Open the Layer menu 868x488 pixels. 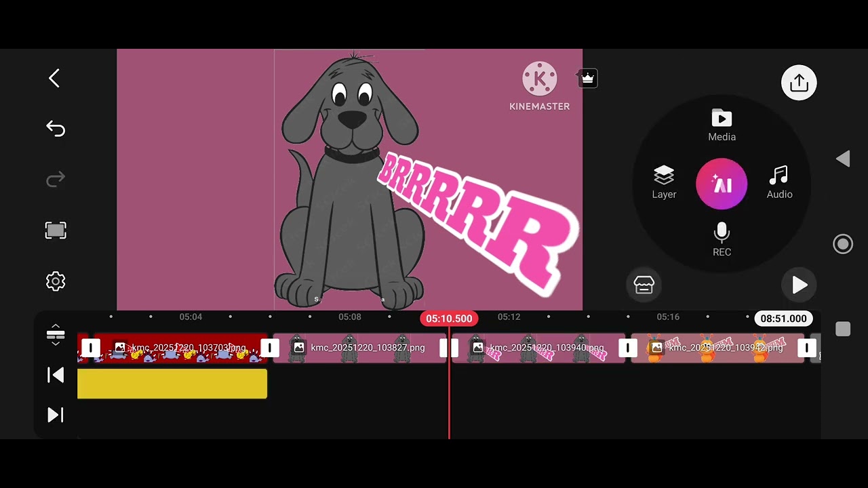[664, 183]
